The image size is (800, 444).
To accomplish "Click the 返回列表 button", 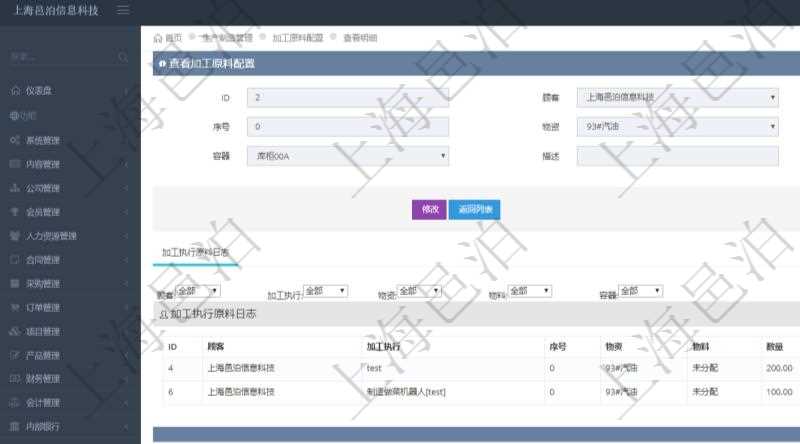I will 474,210.
